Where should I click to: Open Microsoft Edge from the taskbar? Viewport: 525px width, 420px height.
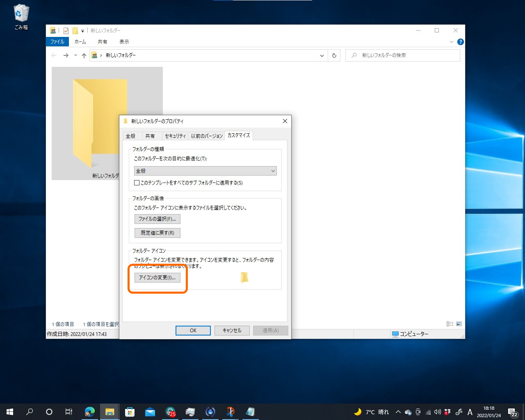click(x=89, y=411)
